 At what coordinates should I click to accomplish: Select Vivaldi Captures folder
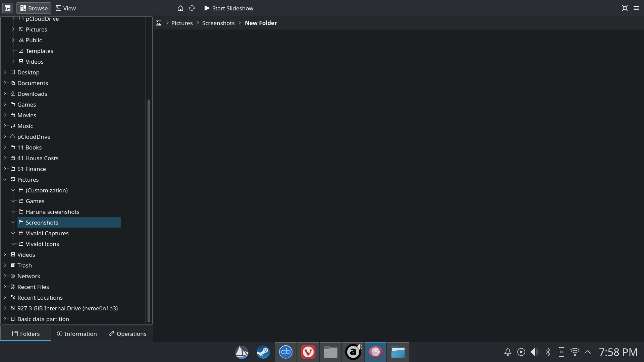click(x=47, y=233)
